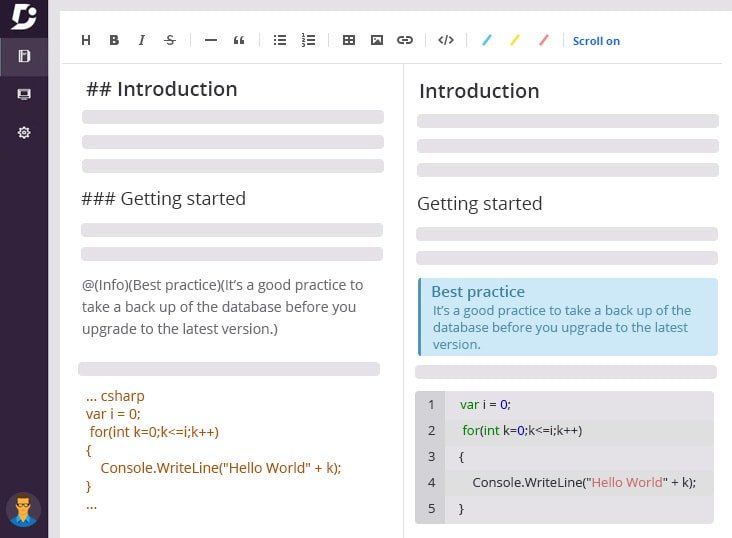Click line number 5 in the preview code

[431, 508]
